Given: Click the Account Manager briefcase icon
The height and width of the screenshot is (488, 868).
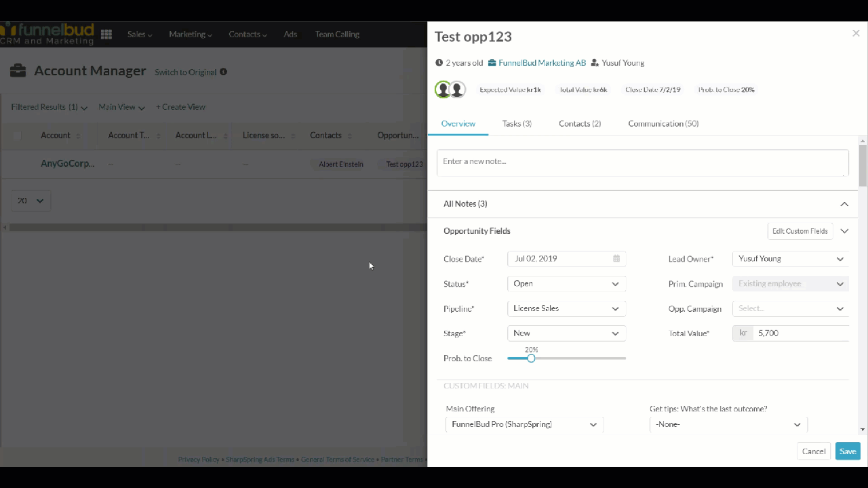Looking at the screenshot, I should coord(18,70).
